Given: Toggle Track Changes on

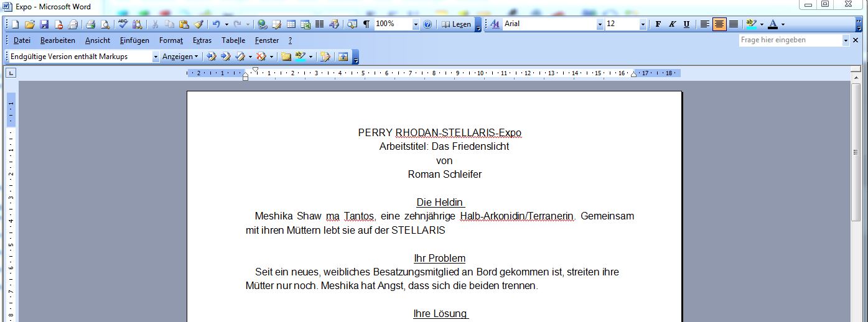Looking at the screenshot, I should [325, 57].
